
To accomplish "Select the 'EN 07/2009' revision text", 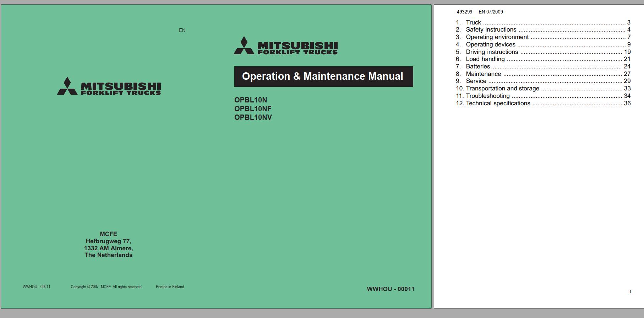I will pos(491,12).
